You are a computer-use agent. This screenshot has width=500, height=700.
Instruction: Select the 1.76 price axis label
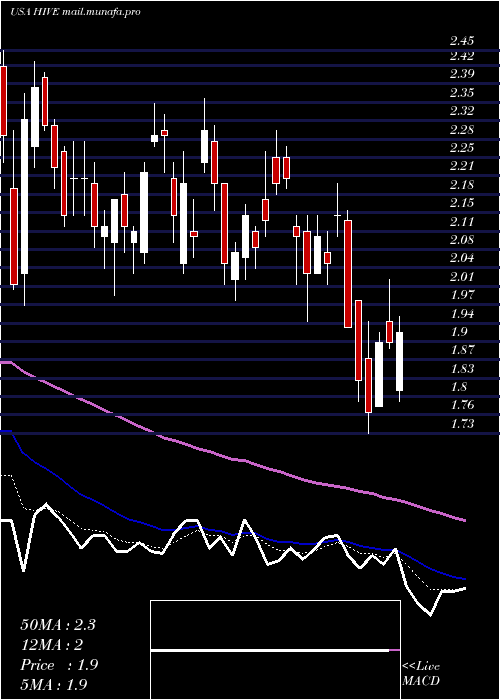point(462,405)
